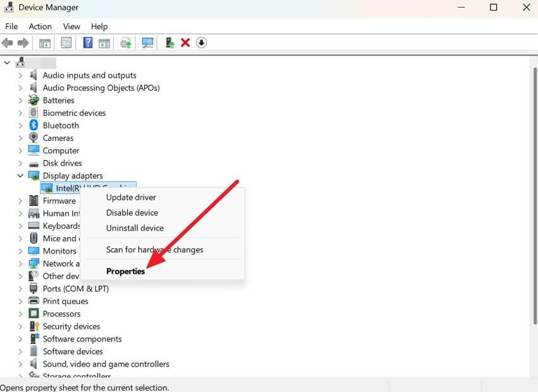Image resolution: width=538 pixels, height=392 pixels.
Task: Click the Display adapters category icon
Action: [x=34, y=175]
